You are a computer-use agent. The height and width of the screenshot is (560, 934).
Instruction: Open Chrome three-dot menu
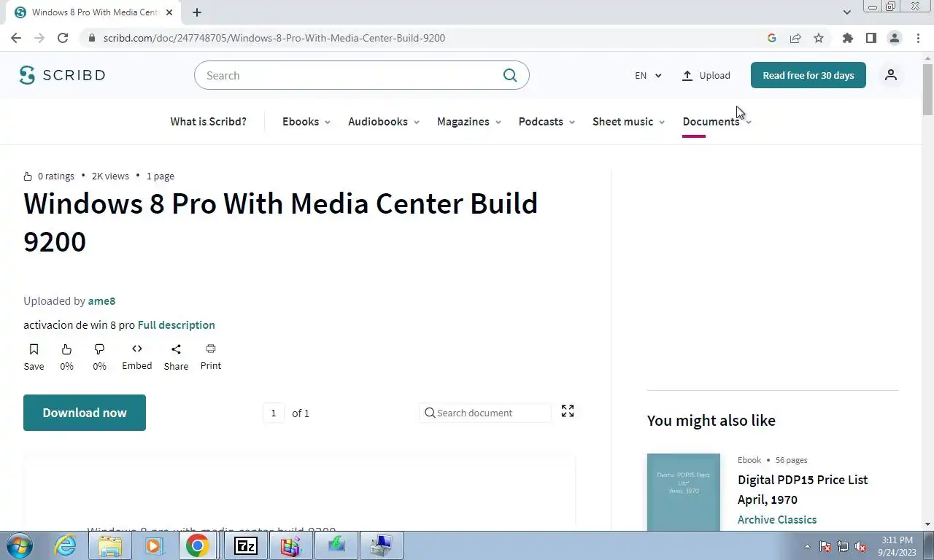[918, 38]
